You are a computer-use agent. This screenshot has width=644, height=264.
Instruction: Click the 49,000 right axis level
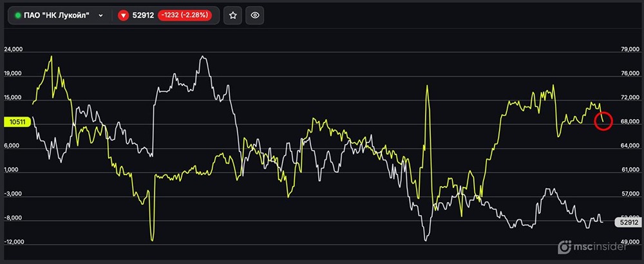tap(630, 242)
